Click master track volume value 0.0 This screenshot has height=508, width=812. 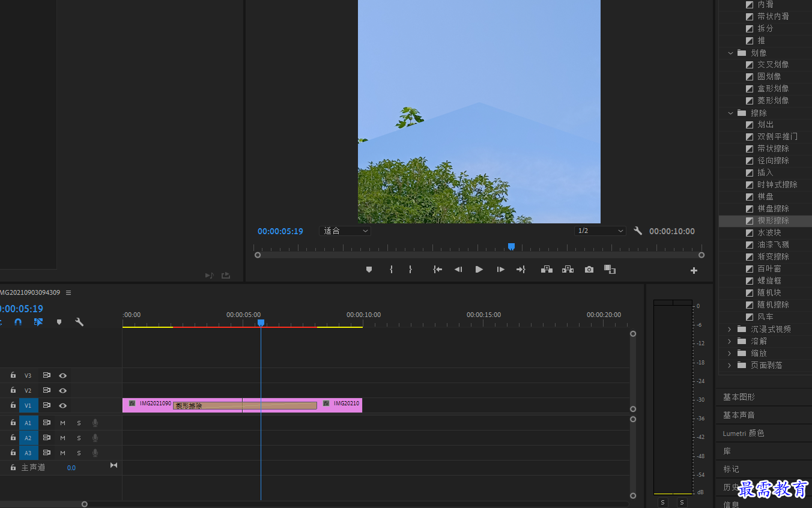(x=71, y=468)
